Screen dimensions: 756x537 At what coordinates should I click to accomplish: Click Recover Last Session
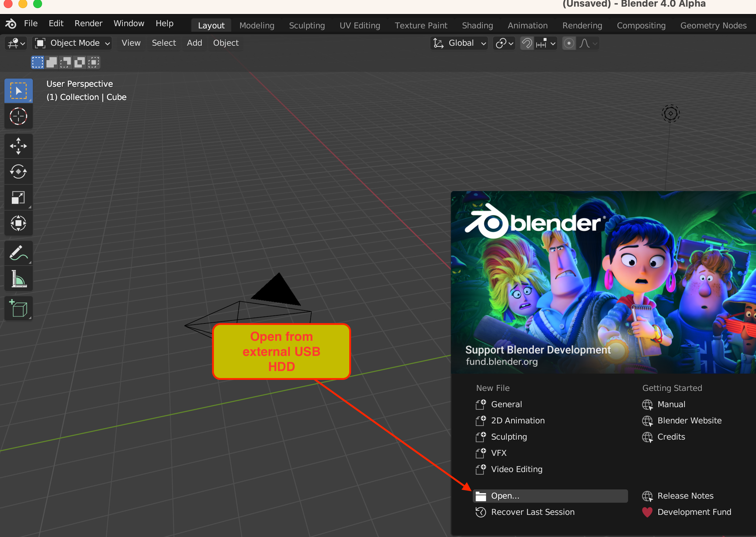(533, 512)
